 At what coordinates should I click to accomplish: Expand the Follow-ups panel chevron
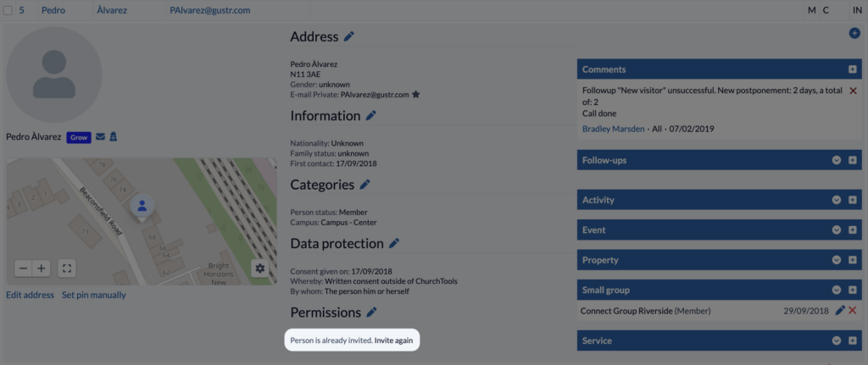[x=837, y=160]
